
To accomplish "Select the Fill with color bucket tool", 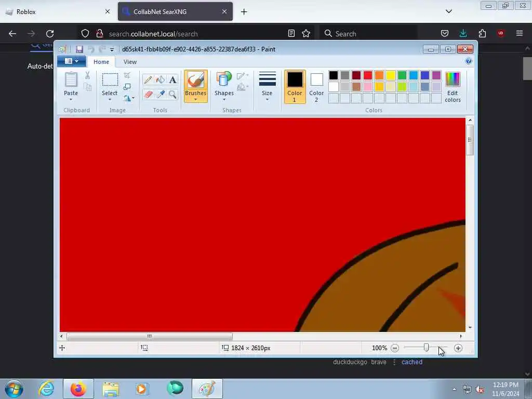I will point(161,79).
